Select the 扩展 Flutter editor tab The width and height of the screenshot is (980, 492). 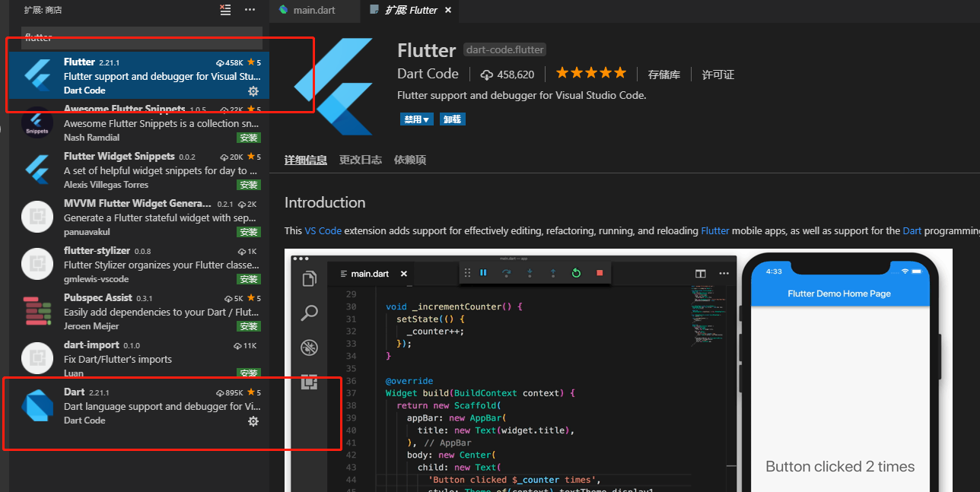point(411,10)
